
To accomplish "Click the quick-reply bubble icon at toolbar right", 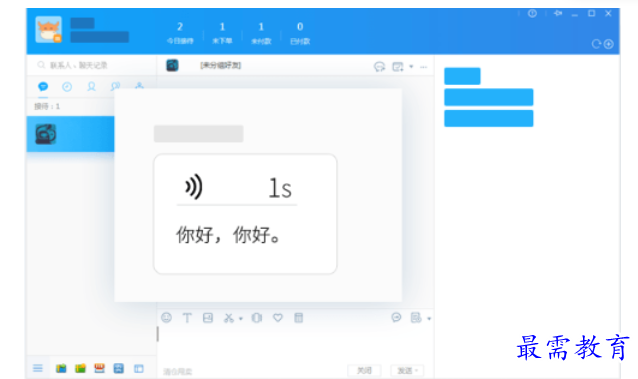I will point(396,318).
